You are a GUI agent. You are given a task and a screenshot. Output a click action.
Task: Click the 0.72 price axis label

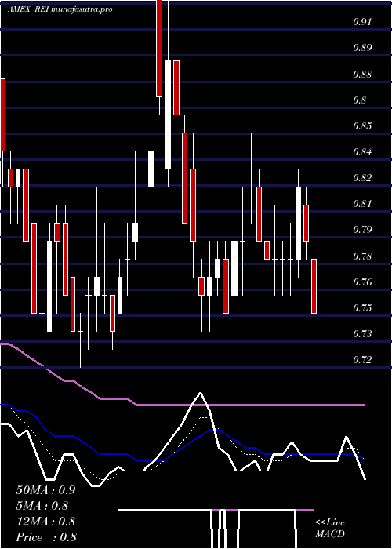pos(362,359)
